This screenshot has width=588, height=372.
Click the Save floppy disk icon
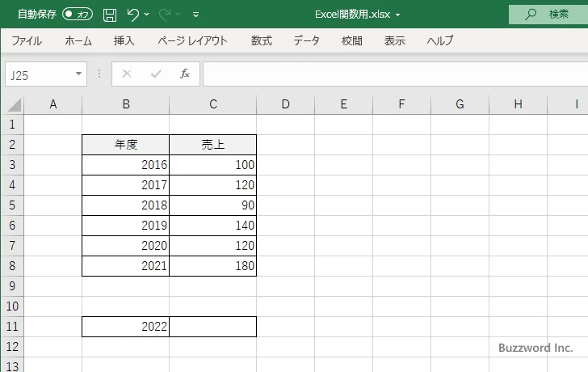[110, 15]
